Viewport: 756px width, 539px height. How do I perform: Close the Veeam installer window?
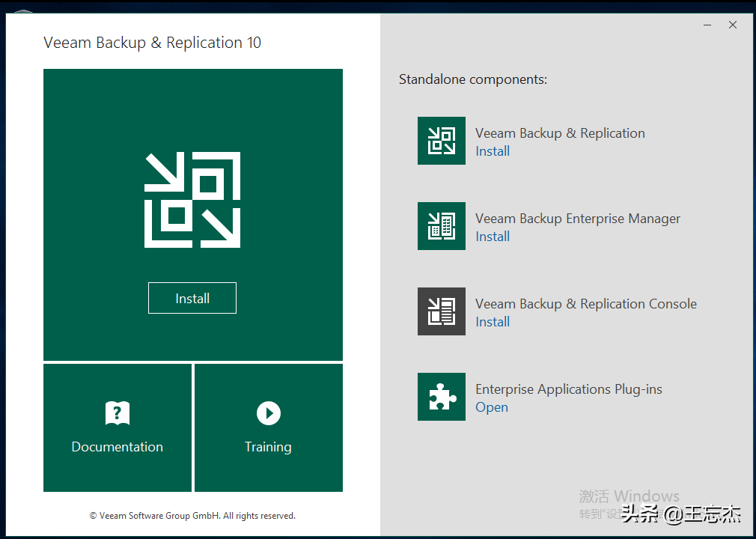click(733, 25)
